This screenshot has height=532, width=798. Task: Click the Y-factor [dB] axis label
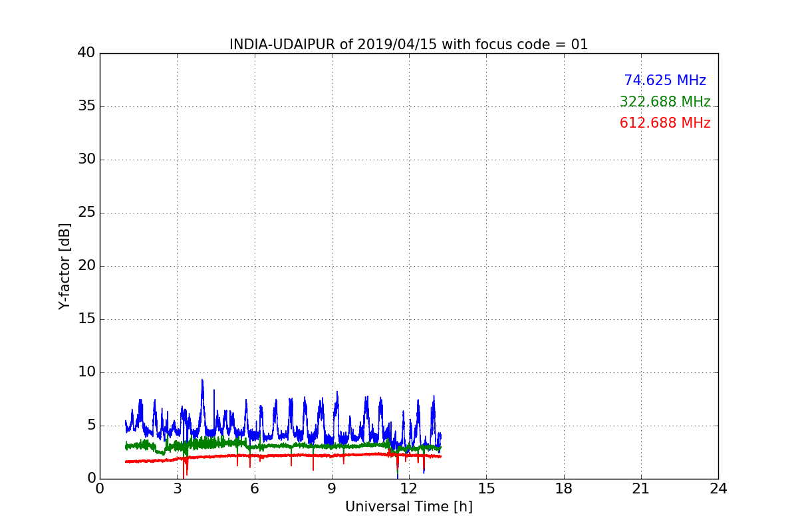point(65,266)
